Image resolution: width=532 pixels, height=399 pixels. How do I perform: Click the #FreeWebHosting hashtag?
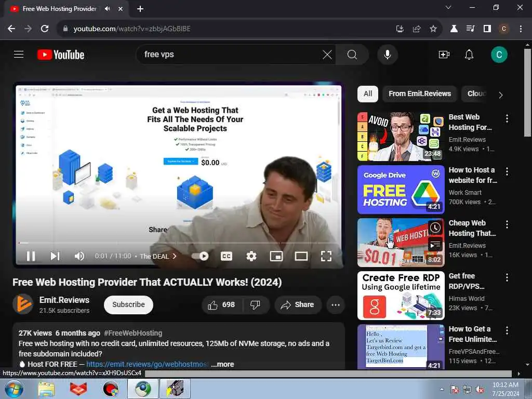click(x=133, y=333)
